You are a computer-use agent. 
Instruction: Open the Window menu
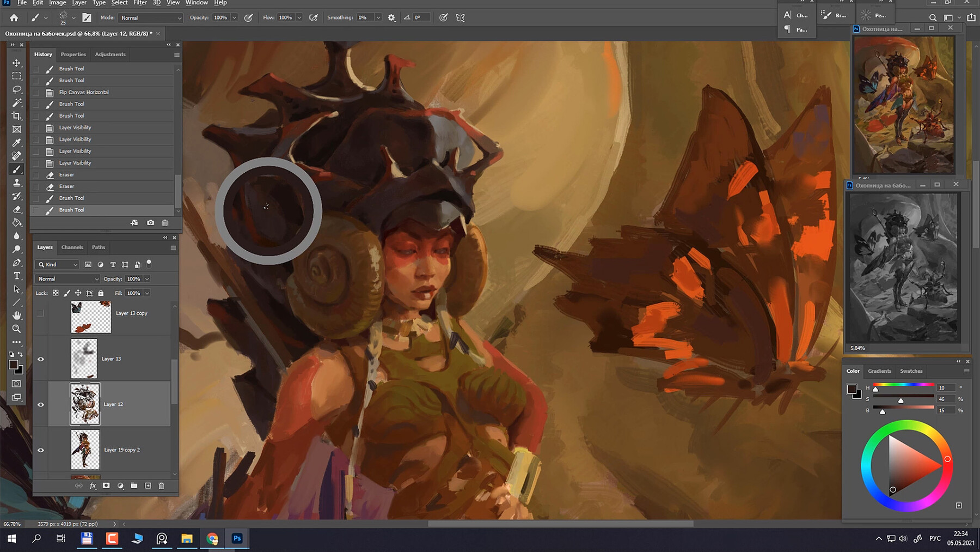pos(196,3)
